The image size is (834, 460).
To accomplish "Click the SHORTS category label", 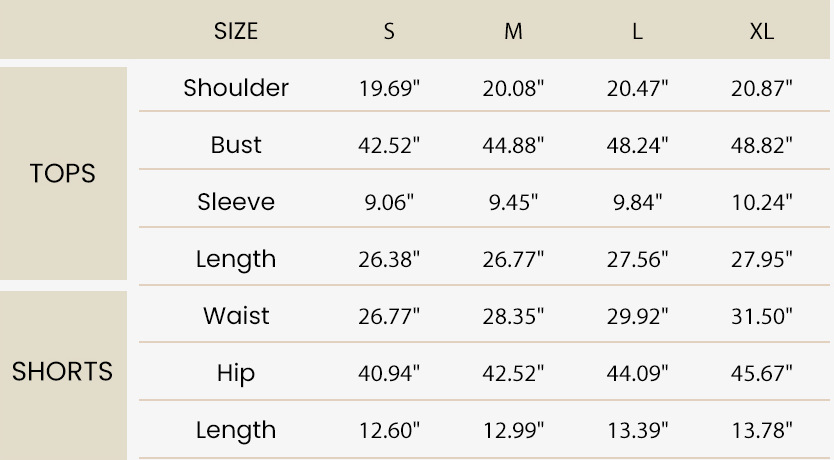I will click(x=63, y=372).
